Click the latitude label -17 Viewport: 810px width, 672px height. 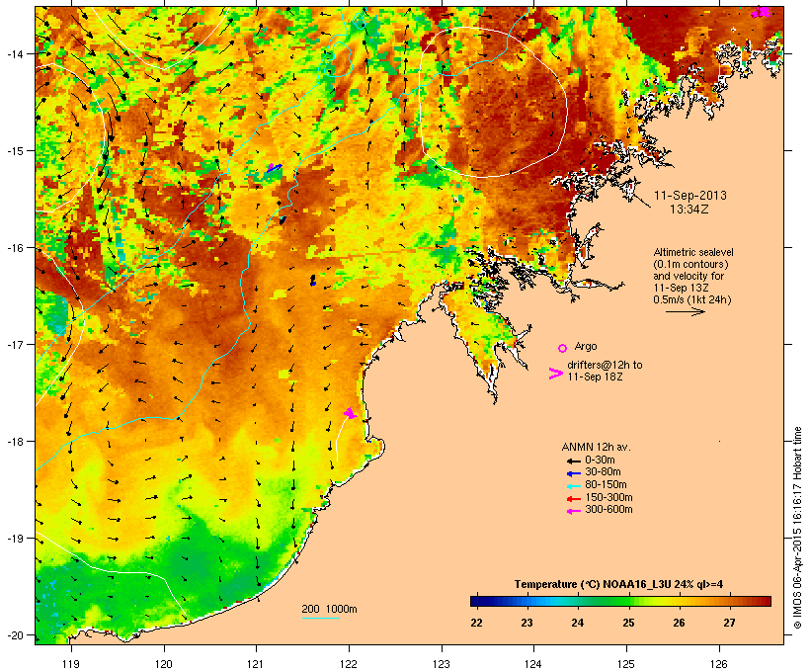tap(14, 344)
